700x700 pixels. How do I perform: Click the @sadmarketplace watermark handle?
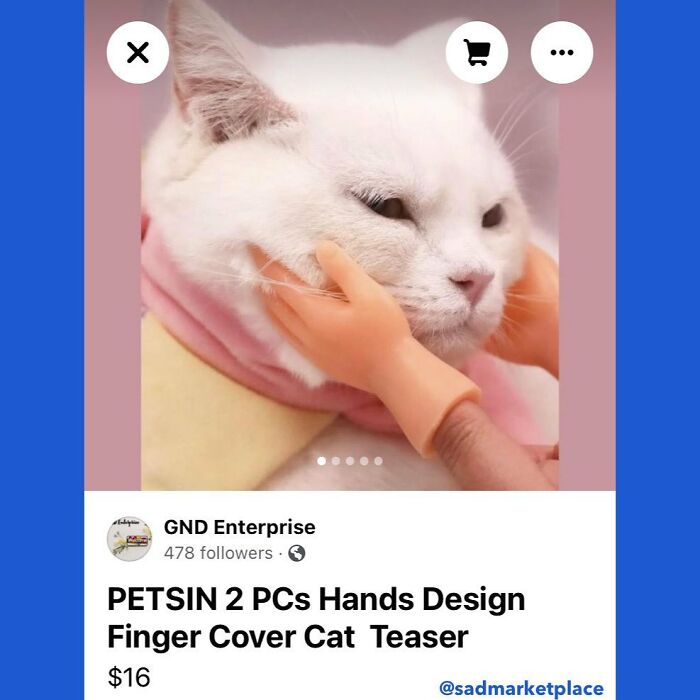click(x=521, y=688)
